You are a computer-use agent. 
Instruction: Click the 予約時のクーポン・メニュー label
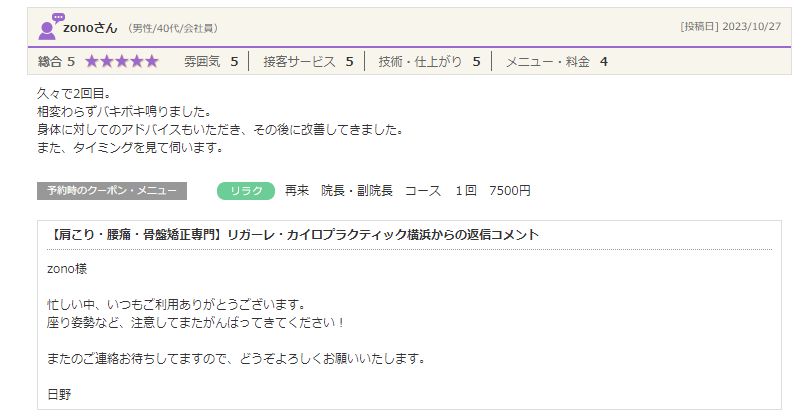tap(112, 191)
